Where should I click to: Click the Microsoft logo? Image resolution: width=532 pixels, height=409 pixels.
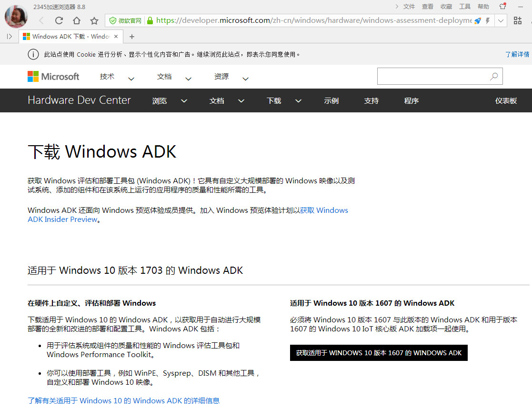(x=53, y=76)
